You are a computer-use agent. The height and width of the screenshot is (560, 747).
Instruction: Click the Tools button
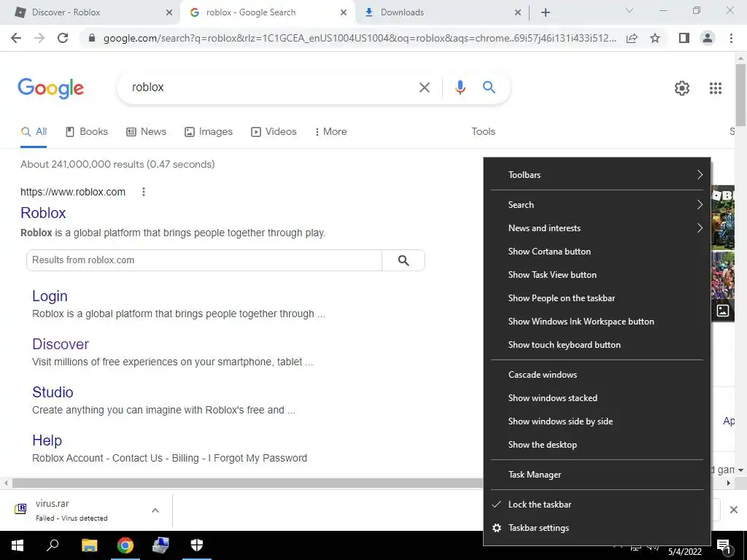coord(483,131)
